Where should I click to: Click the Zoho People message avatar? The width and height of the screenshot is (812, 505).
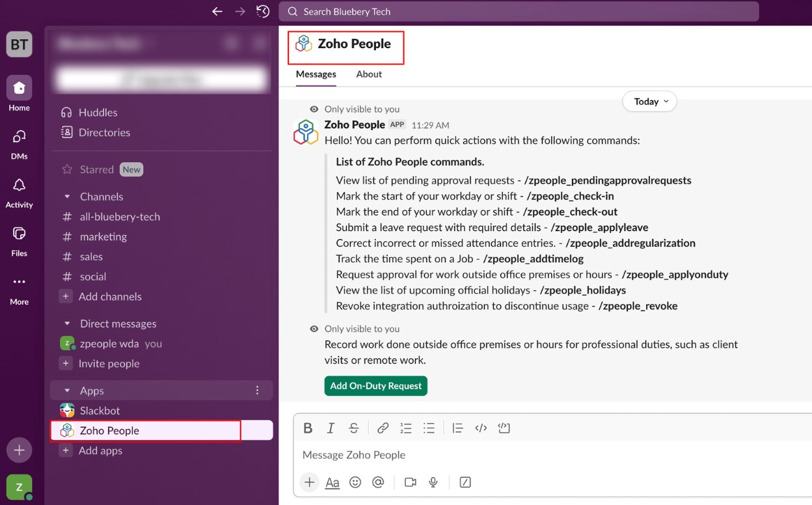pos(306,132)
